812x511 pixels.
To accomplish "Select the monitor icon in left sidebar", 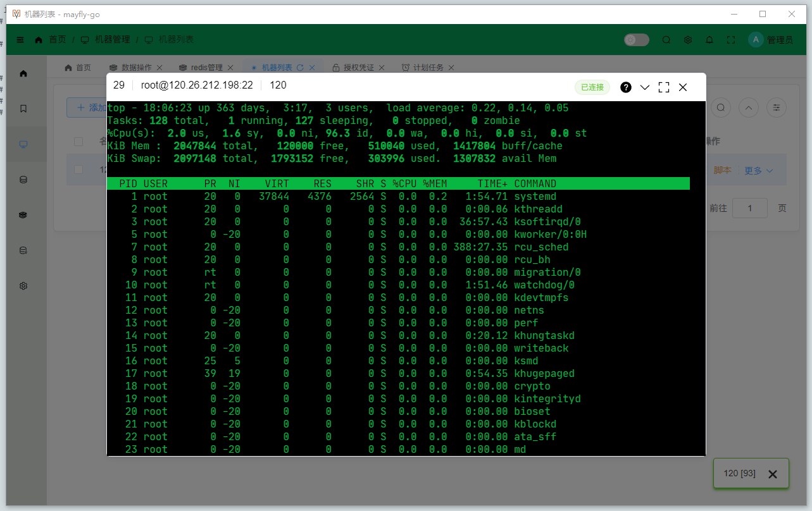I will click(23, 144).
